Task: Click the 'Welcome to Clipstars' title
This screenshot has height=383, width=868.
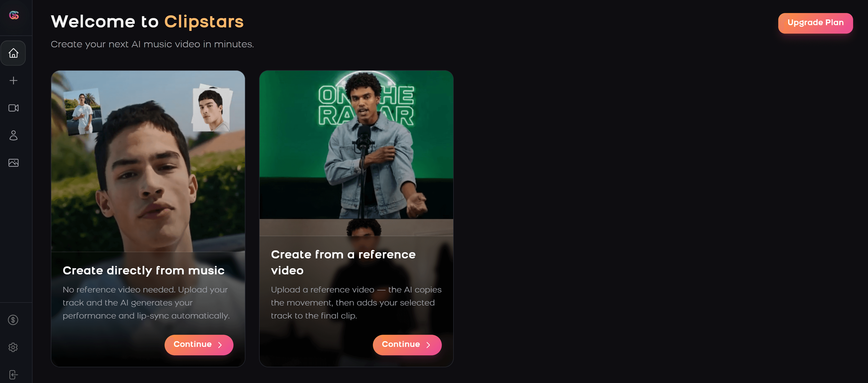Action: tap(147, 21)
